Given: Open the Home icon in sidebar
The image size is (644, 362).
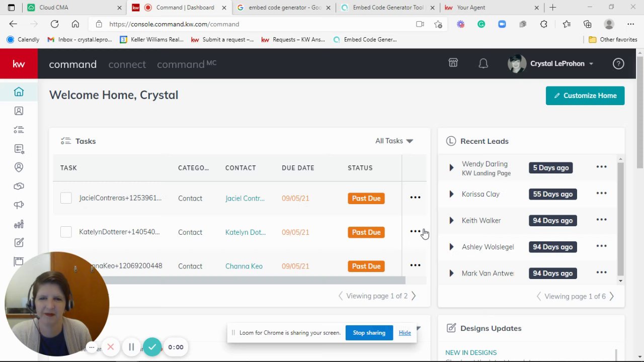Looking at the screenshot, I should point(19,92).
